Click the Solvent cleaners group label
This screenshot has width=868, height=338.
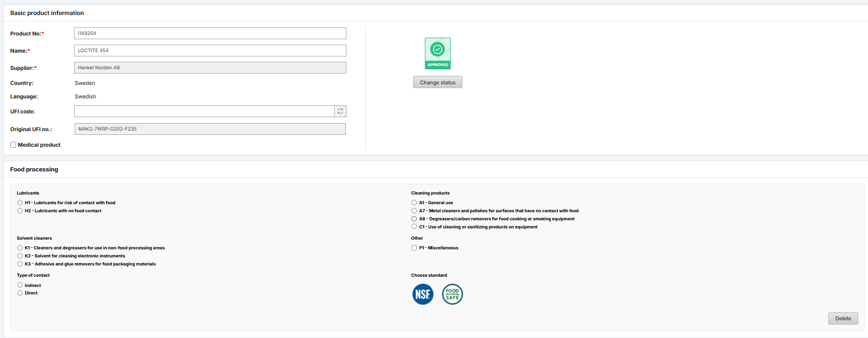click(34, 238)
